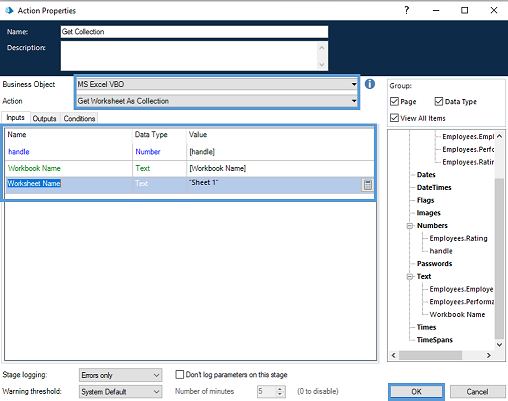Select Workbook Name under Text
The width and height of the screenshot is (508, 401).
coord(457,314)
